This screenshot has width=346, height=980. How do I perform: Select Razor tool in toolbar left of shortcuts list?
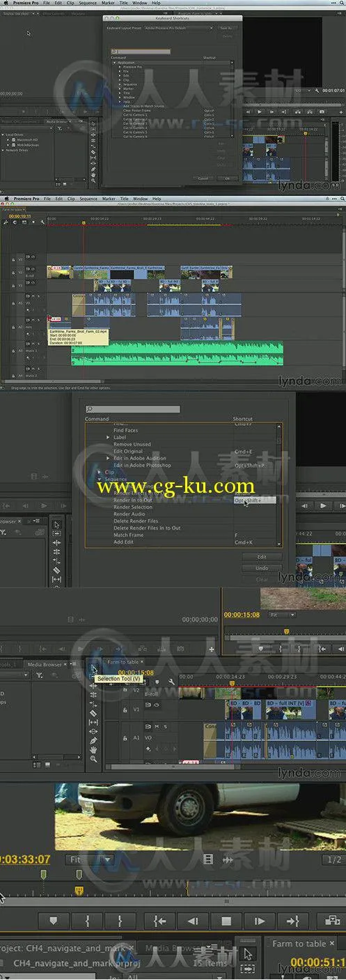(57, 569)
